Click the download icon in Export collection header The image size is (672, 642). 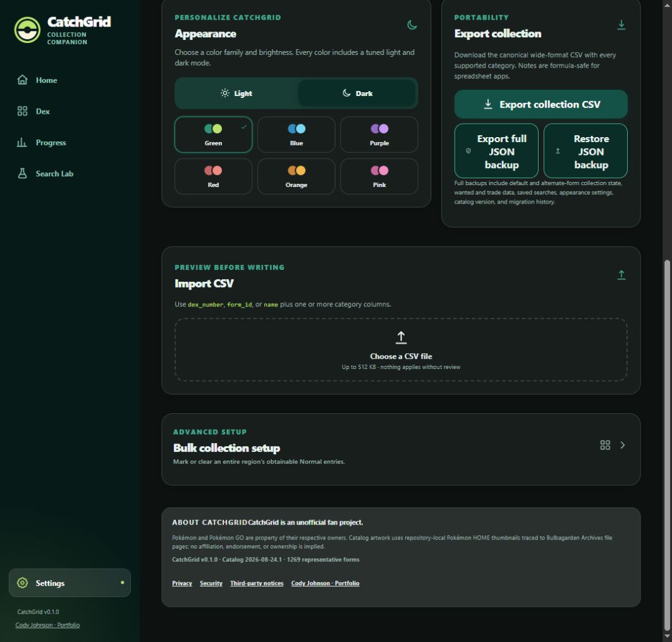(x=621, y=25)
